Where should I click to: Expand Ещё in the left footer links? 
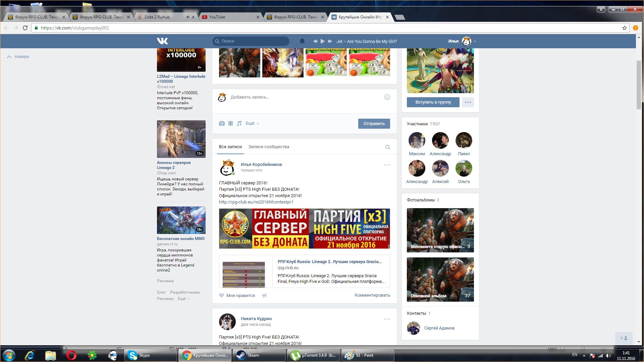click(x=183, y=299)
